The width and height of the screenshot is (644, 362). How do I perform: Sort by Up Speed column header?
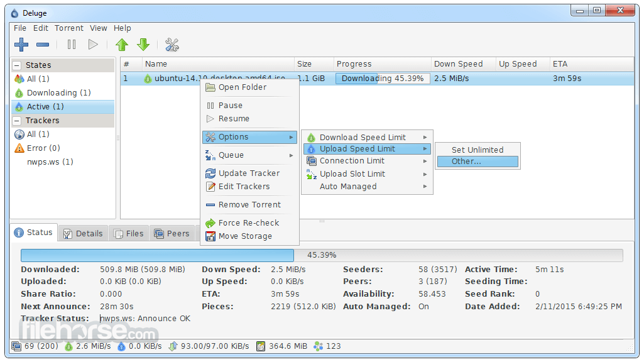point(523,64)
